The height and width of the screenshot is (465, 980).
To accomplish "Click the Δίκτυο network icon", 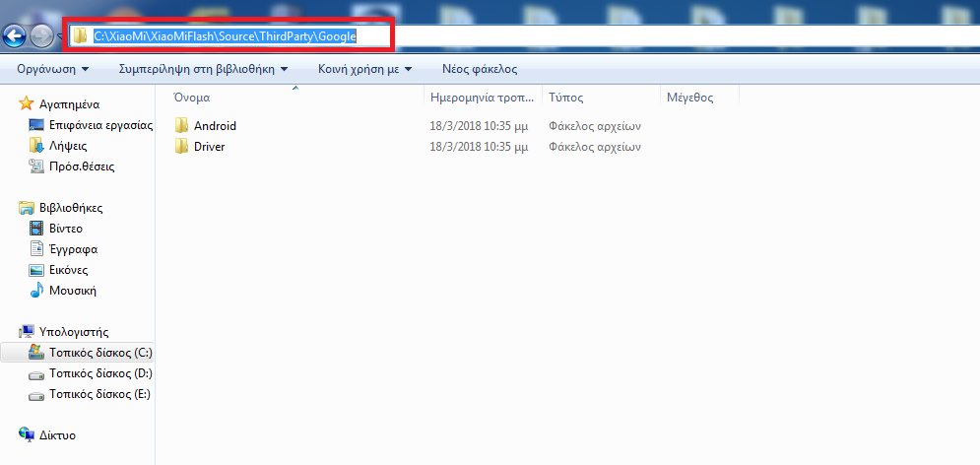I will [x=26, y=433].
